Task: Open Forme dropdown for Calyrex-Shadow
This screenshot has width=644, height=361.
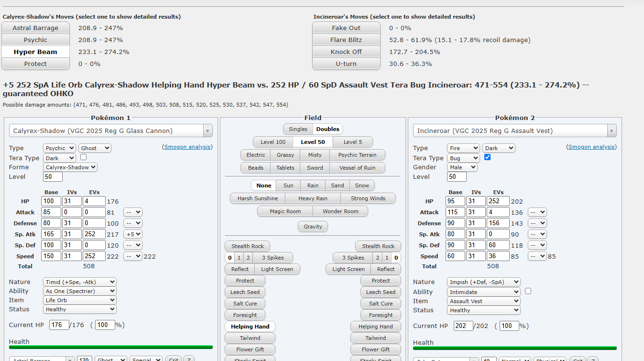Action: (70, 167)
